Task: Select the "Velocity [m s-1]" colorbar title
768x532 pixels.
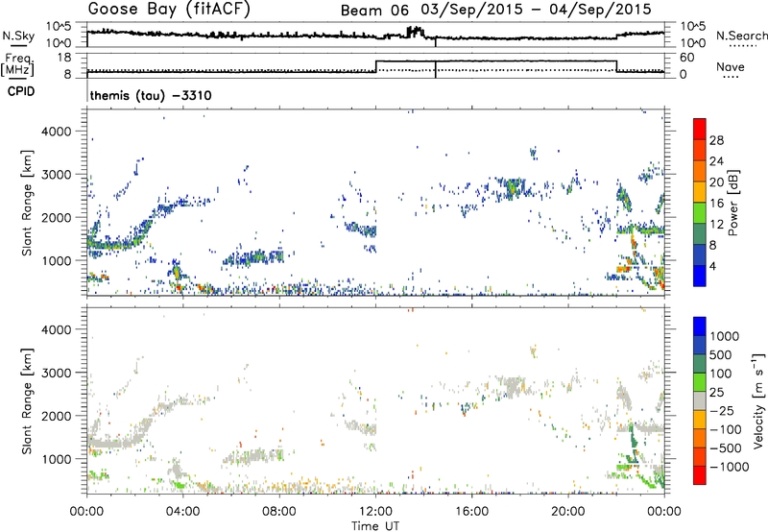Action: tap(759, 400)
